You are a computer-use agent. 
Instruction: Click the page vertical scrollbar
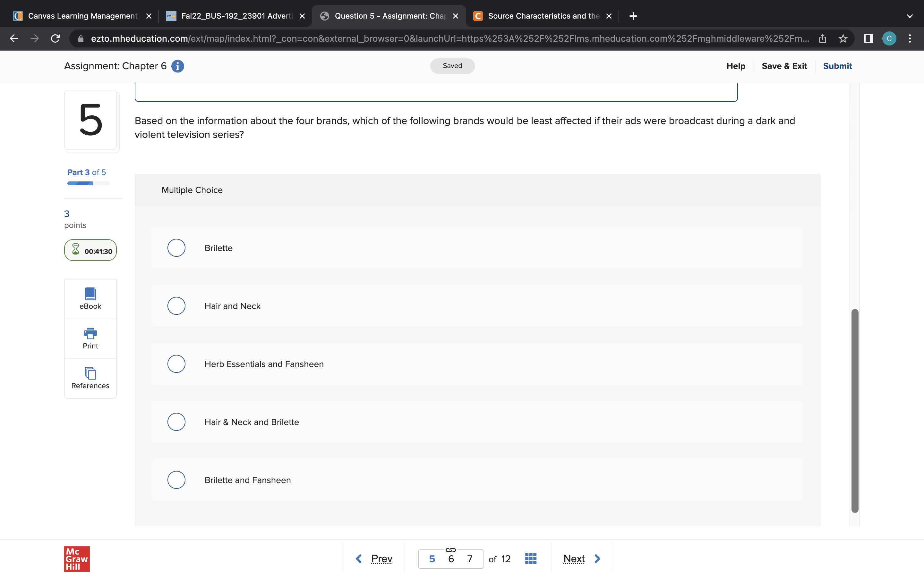coord(854,410)
